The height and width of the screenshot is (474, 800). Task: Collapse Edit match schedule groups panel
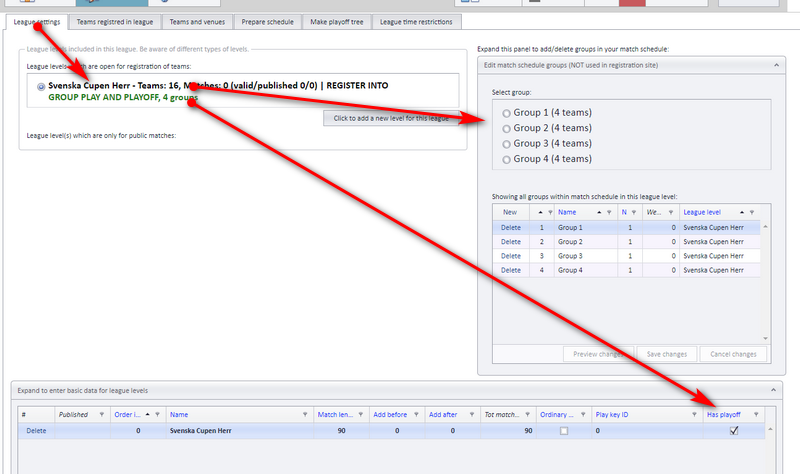pyautogui.click(x=776, y=65)
